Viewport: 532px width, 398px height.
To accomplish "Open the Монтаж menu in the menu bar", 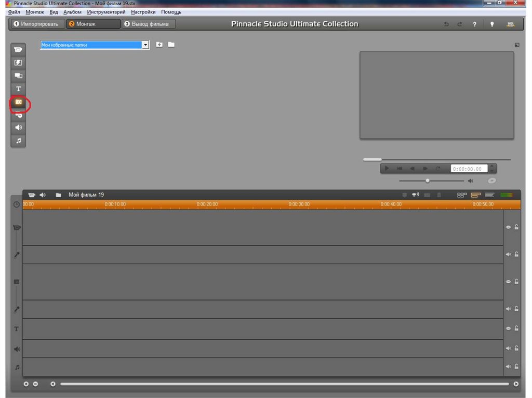I will (x=35, y=12).
